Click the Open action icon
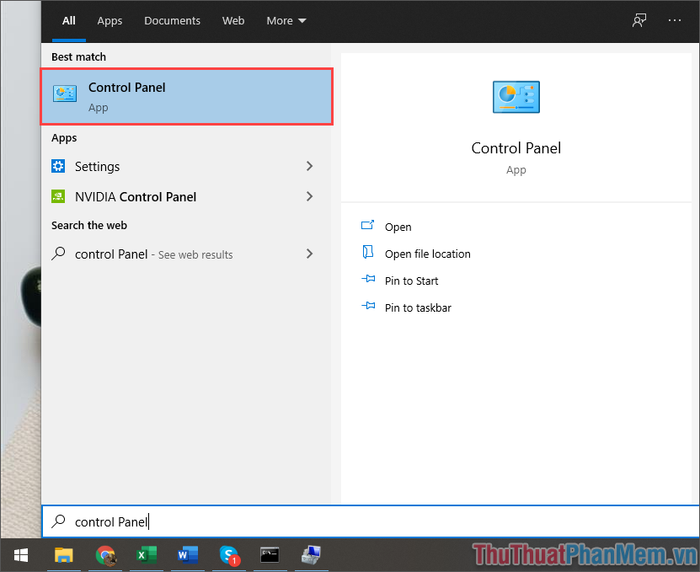This screenshot has width=700, height=572. coord(367,225)
